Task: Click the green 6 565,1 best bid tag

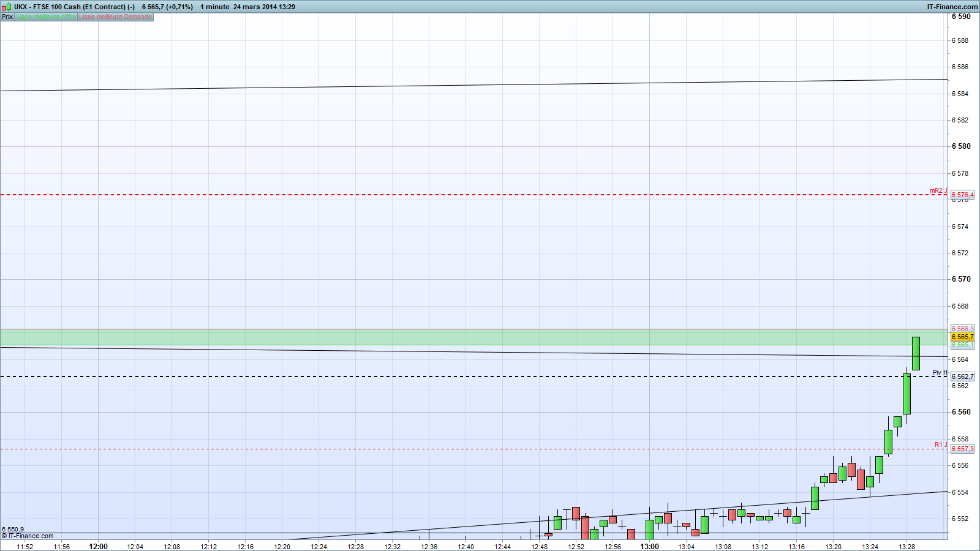Action: (962, 345)
